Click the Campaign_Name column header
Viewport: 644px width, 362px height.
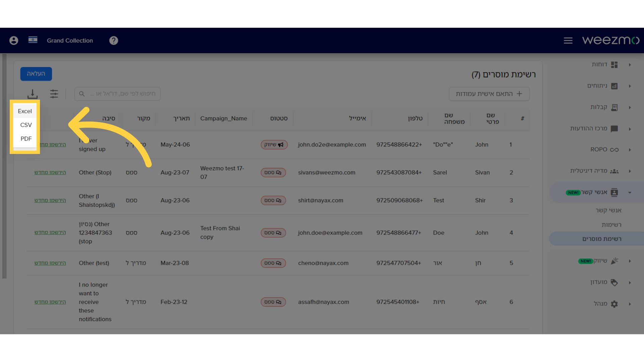[224, 119]
